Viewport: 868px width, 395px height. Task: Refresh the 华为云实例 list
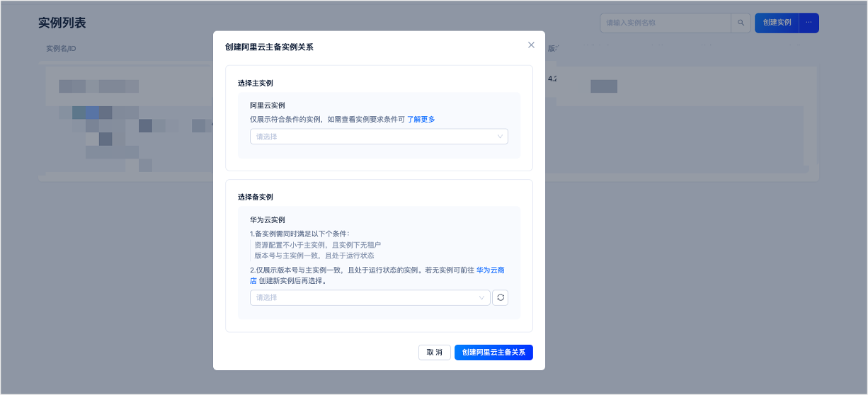coord(501,297)
